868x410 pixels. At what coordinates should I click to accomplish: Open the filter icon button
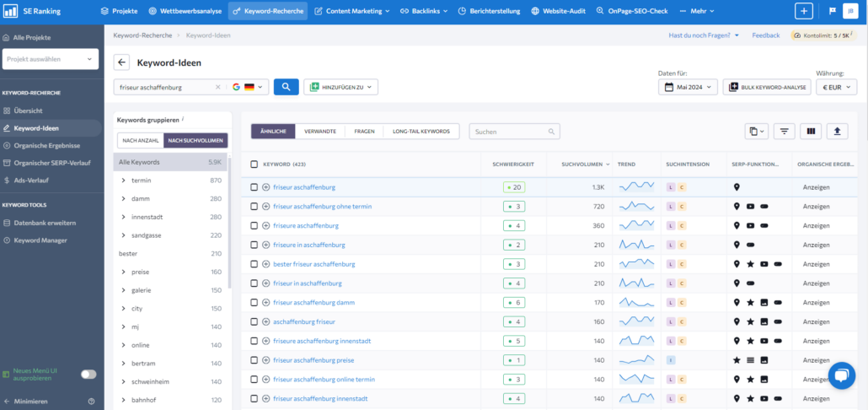point(784,132)
